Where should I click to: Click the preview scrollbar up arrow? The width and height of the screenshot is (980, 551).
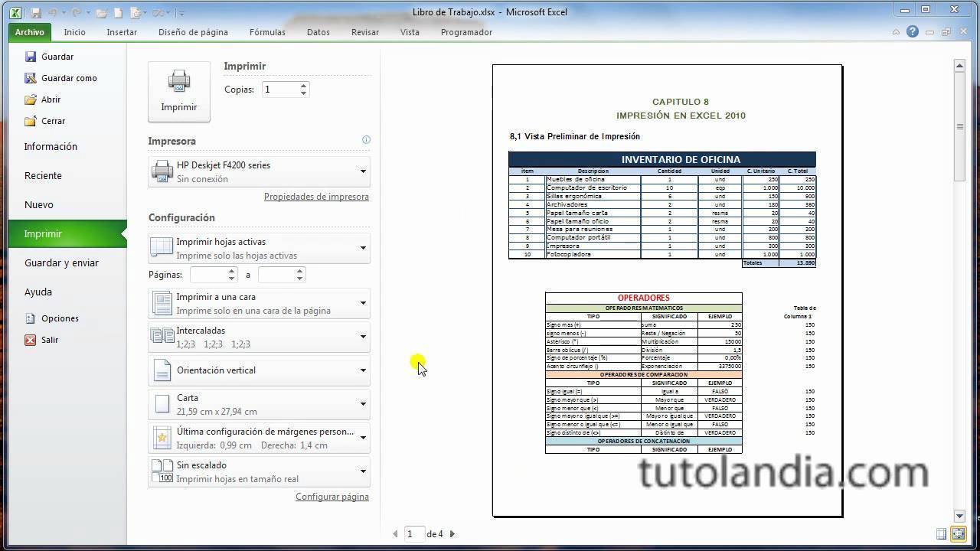coord(959,66)
